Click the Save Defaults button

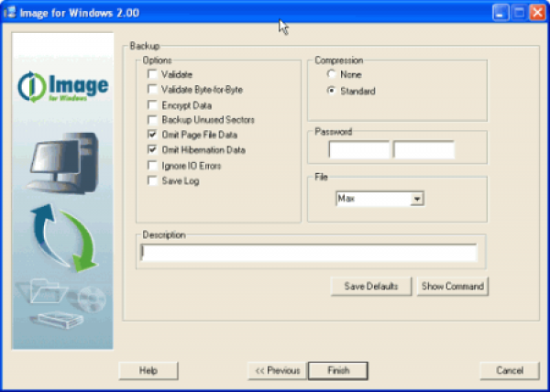[x=371, y=286]
